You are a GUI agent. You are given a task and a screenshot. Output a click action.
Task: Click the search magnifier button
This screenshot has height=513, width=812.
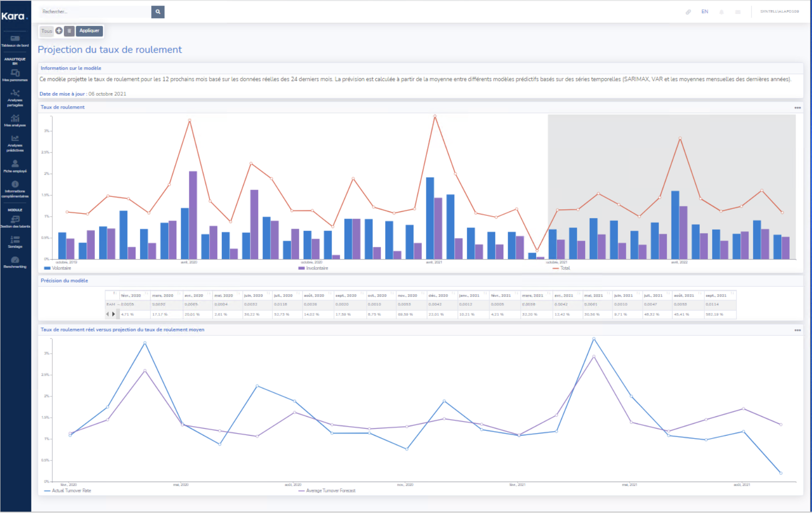[x=158, y=11]
